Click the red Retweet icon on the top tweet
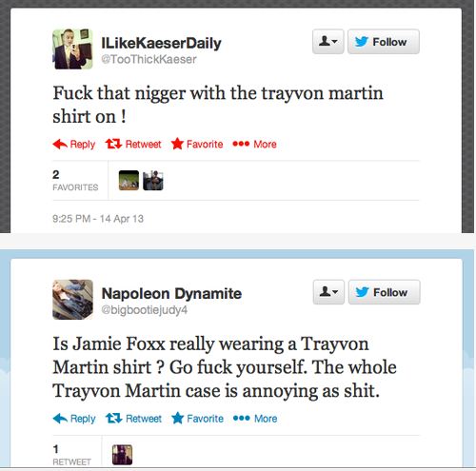The image size is (476, 471). coord(113,144)
